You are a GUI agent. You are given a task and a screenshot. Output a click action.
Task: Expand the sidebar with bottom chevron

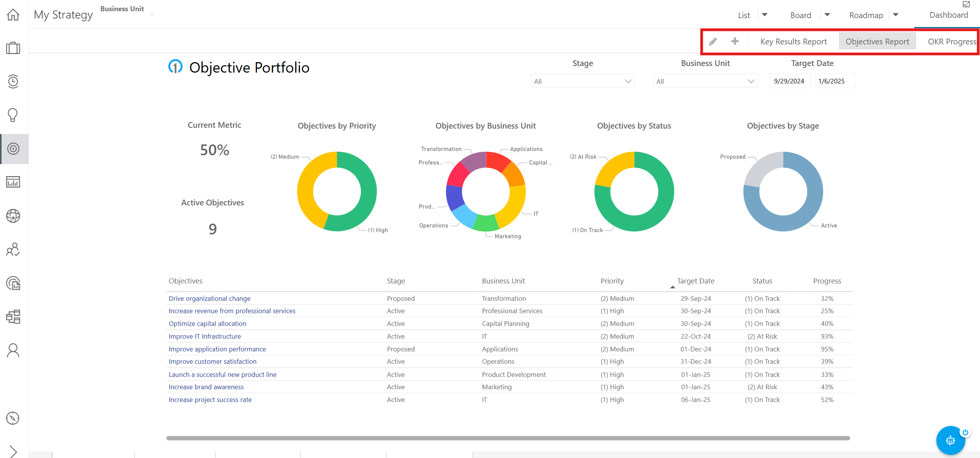click(13, 451)
